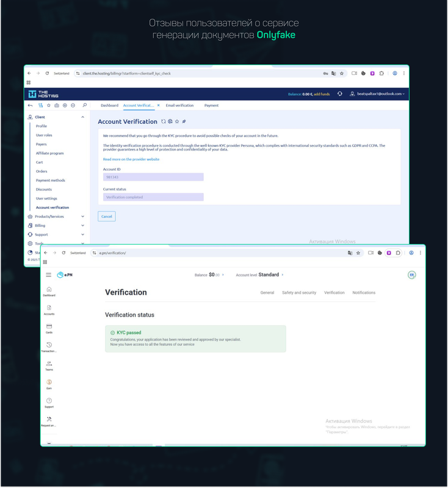Open the Earn coin icon
Image resolution: width=448 pixels, height=488 pixels.
(49, 382)
